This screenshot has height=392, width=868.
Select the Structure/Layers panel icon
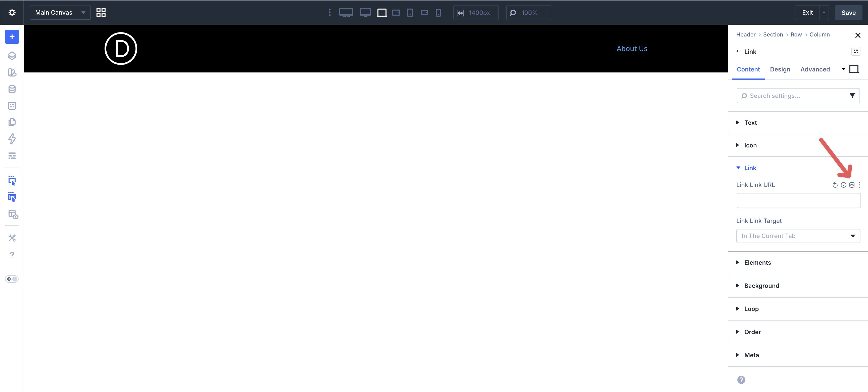pos(12,56)
